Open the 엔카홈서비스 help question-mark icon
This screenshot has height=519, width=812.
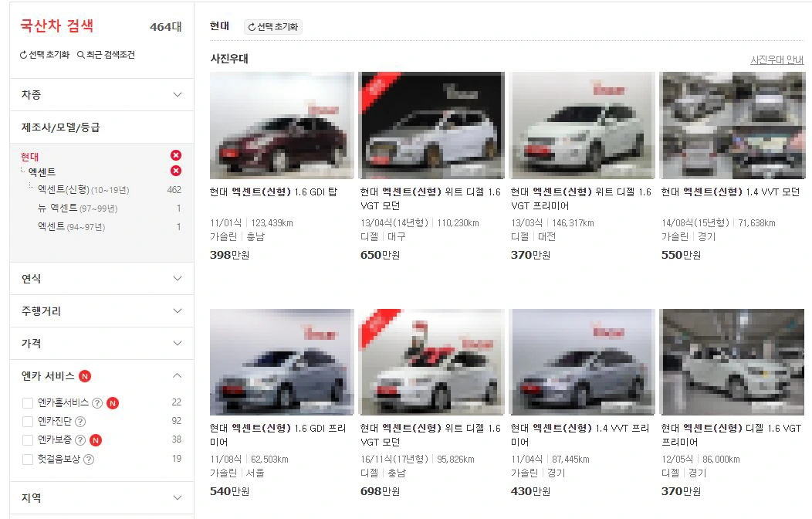(x=96, y=403)
